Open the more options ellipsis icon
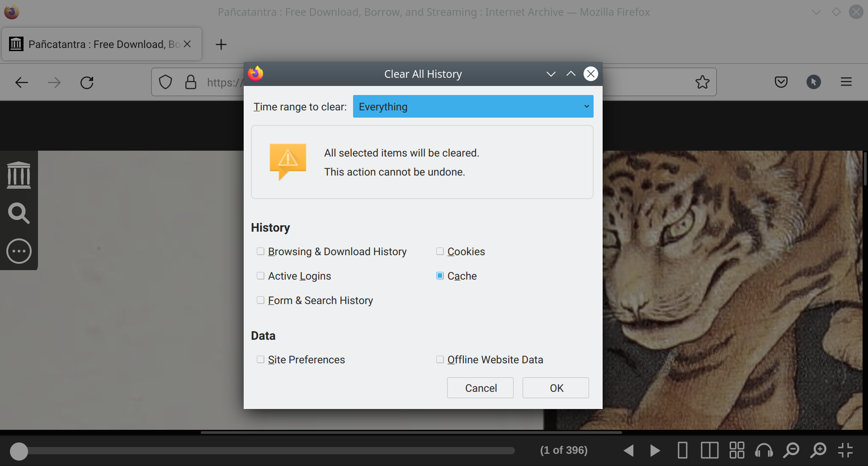This screenshot has width=868, height=466. (x=19, y=251)
